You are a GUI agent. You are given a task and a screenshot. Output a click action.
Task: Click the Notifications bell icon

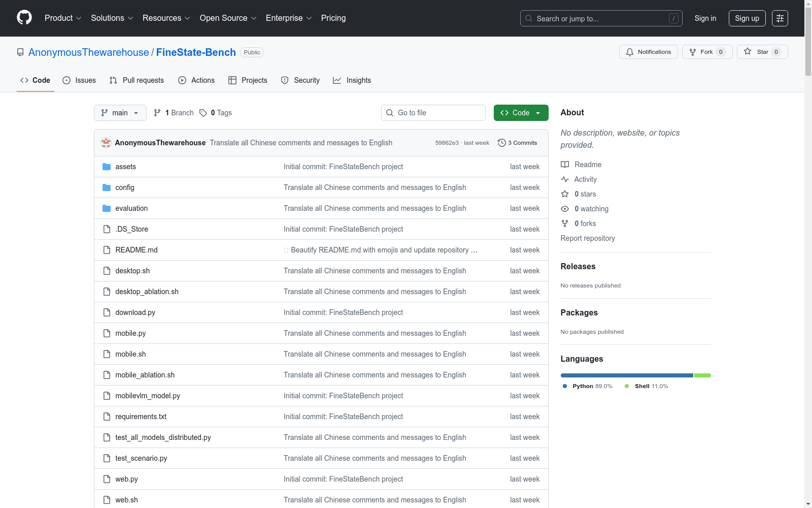point(630,52)
